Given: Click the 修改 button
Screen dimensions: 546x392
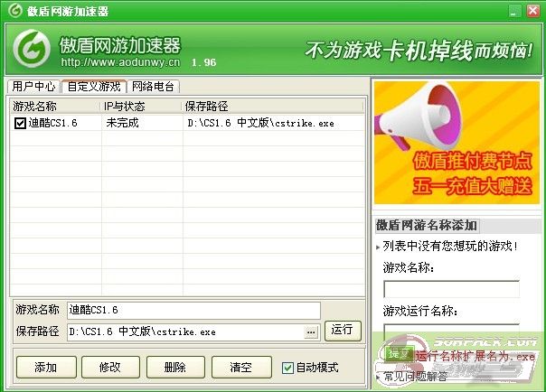Looking at the screenshot, I should 111,368.
